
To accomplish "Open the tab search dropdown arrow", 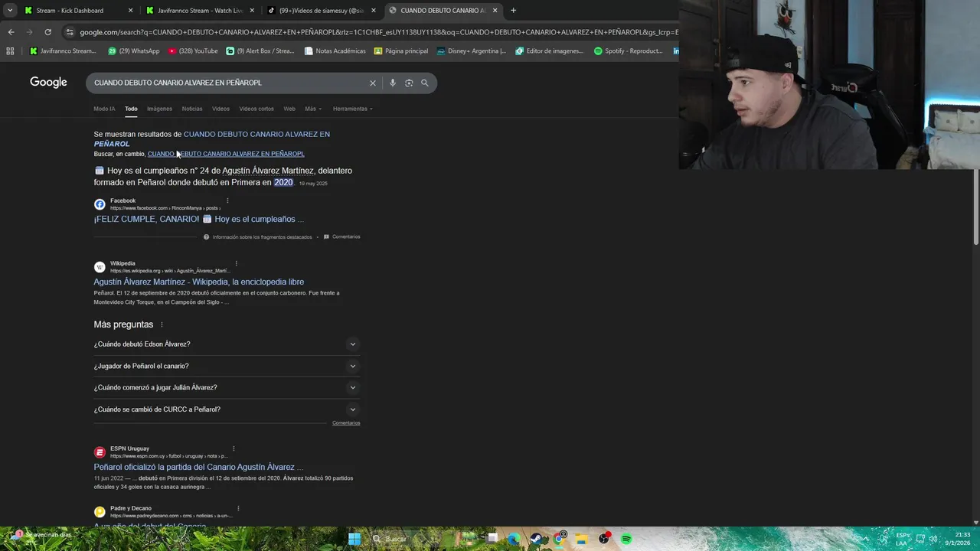I will click(10, 11).
